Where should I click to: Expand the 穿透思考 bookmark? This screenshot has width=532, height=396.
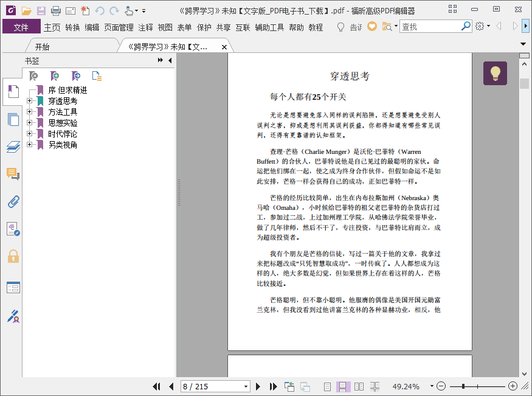point(30,101)
